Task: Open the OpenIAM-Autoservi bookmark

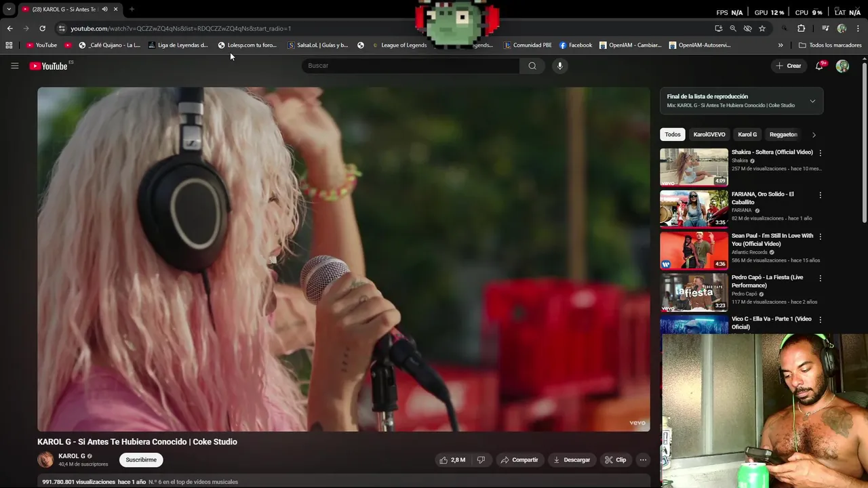Action: coord(700,45)
